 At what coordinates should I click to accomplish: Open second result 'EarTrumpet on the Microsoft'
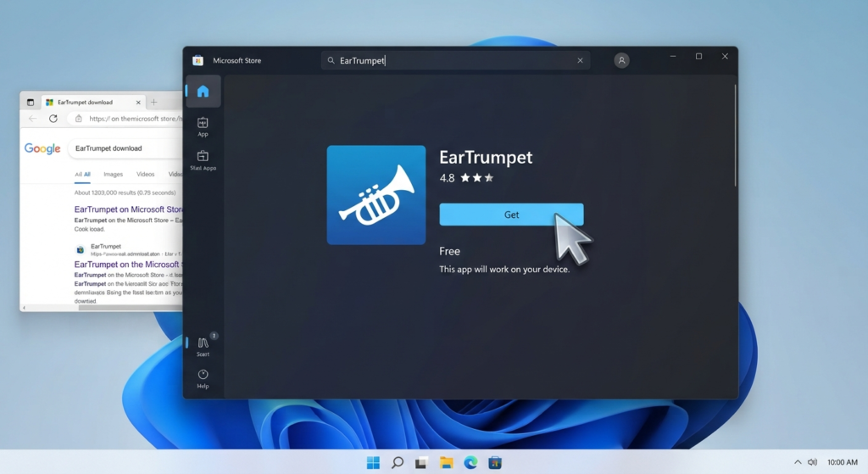[x=129, y=265]
